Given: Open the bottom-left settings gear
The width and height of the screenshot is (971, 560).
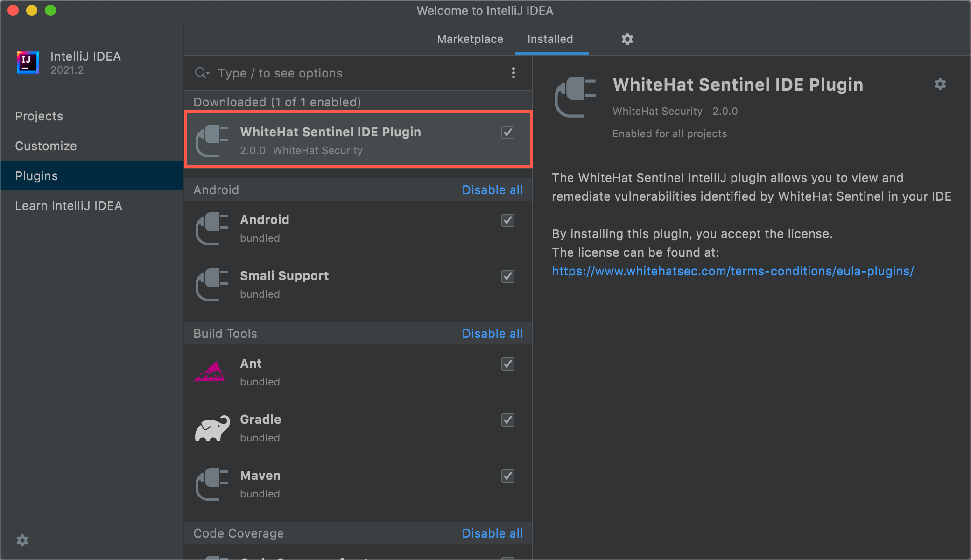Looking at the screenshot, I should click(x=22, y=540).
